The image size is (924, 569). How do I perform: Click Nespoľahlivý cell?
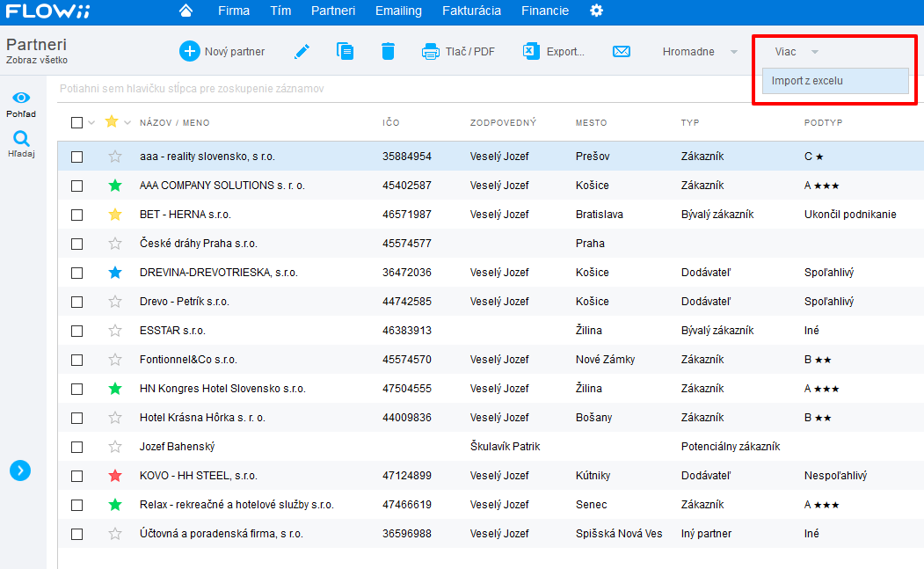pyautogui.click(x=835, y=475)
